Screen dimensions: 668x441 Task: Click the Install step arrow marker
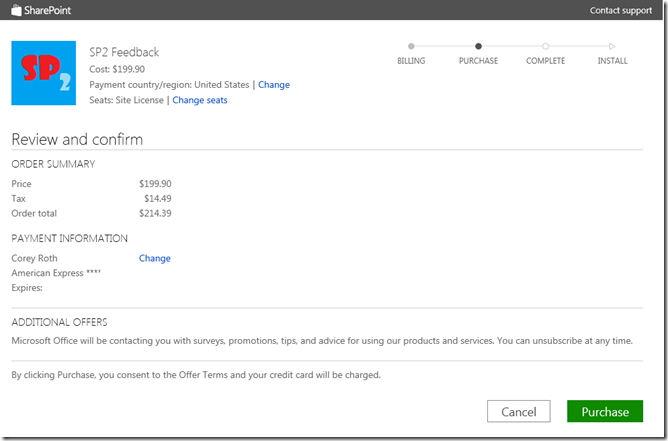[x=612, y=46]
